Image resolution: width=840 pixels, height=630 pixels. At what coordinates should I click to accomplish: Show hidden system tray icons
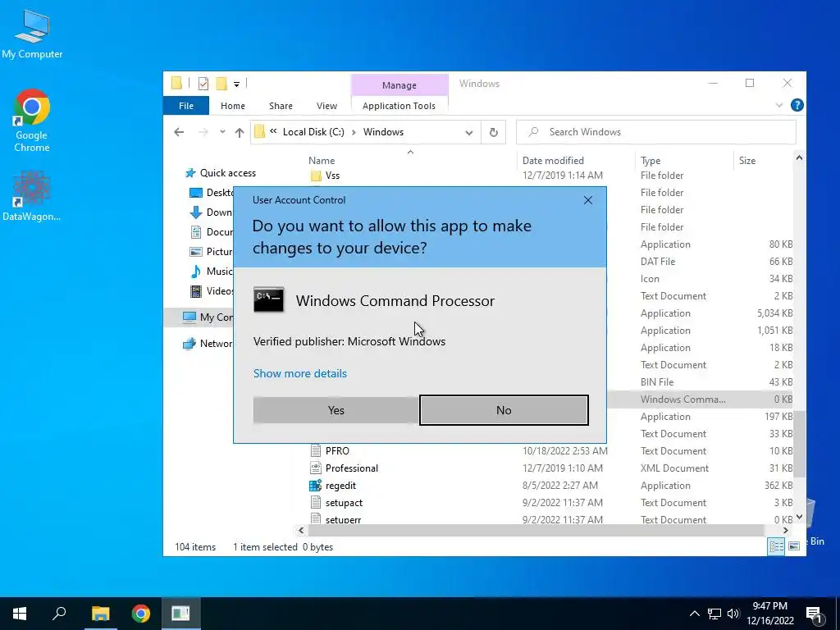pos(694,614)
